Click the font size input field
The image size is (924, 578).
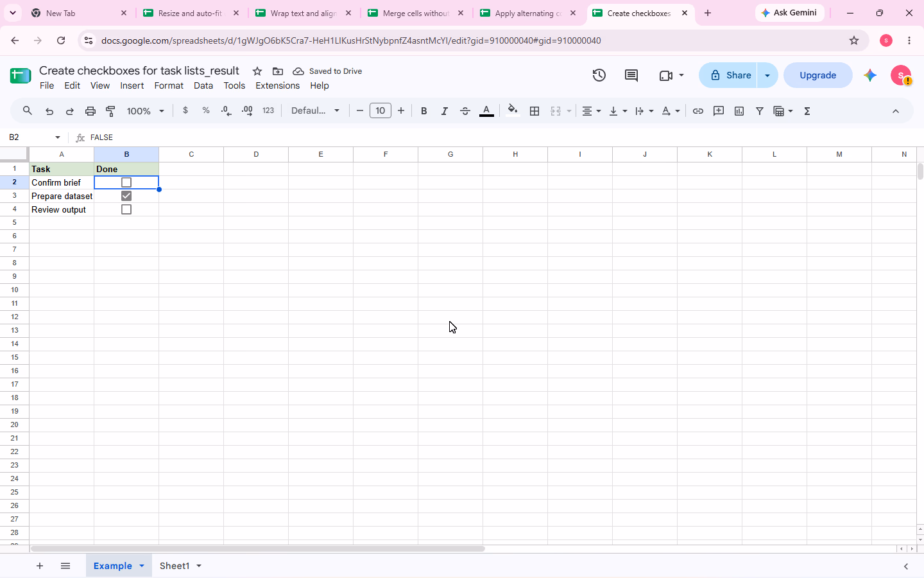point(381,110)
